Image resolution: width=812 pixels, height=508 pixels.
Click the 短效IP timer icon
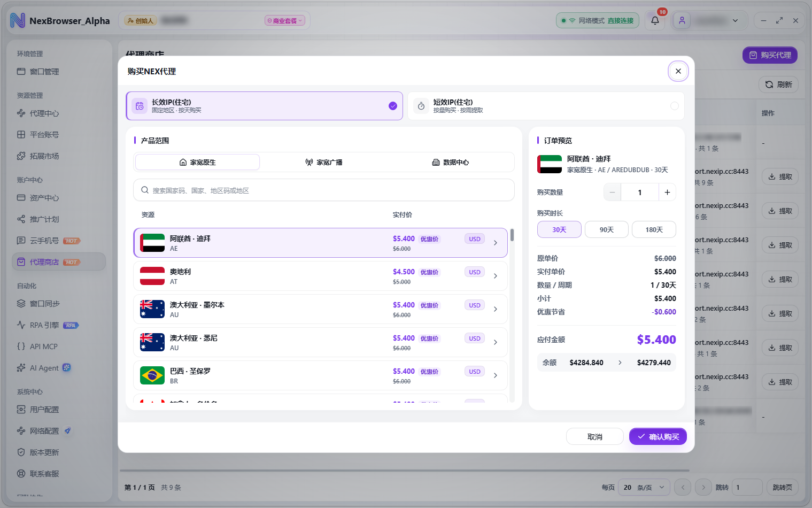[421, 106]
